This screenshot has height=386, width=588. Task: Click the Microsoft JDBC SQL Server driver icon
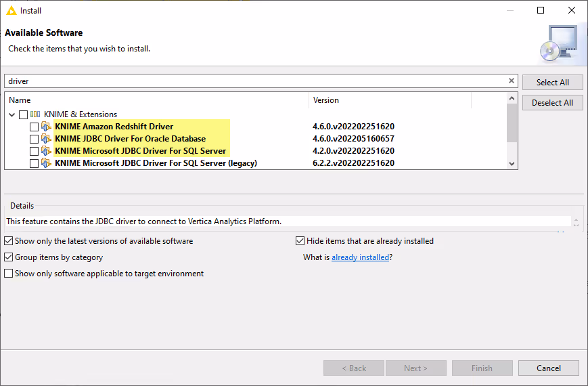point(46,151)
